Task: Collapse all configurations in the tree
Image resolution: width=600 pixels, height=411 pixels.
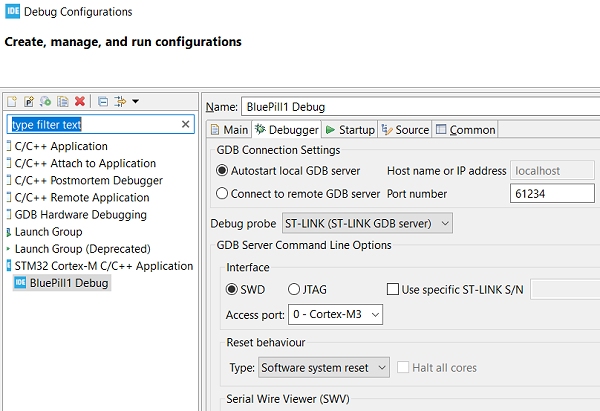Action: tap(103, 101)
